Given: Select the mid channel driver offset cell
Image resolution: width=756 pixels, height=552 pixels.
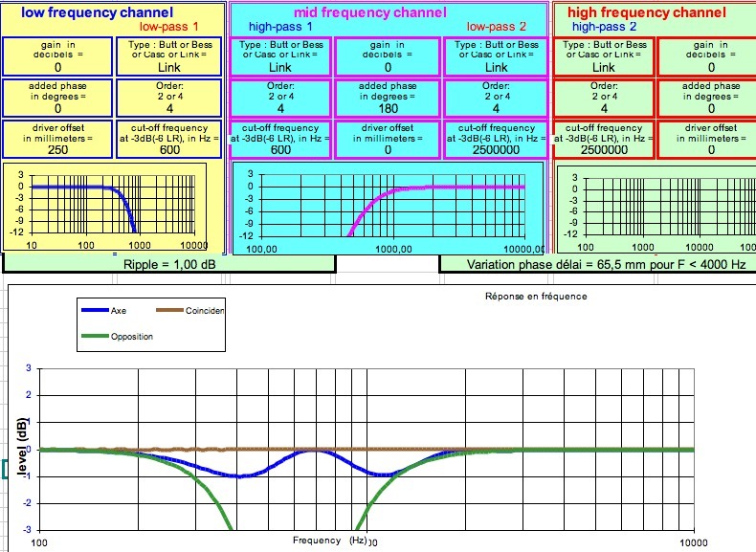Looking at the screenshot, I should point(388,140).
